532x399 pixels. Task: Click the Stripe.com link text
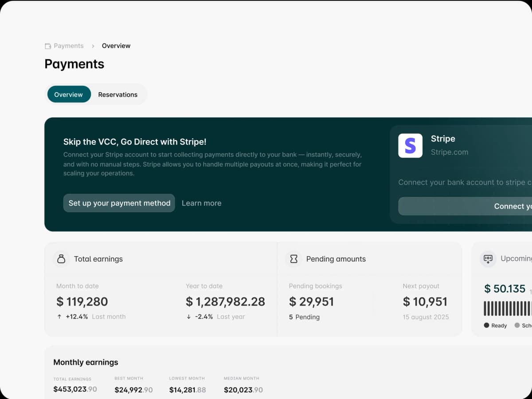pos(449,152)
